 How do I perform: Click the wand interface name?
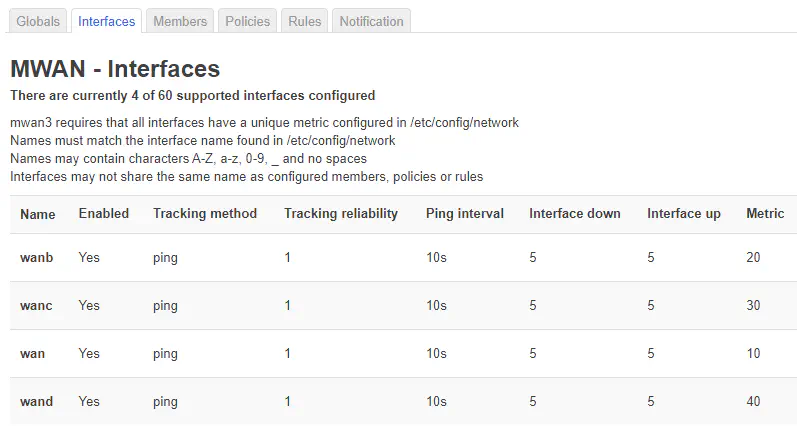[37, 401]
